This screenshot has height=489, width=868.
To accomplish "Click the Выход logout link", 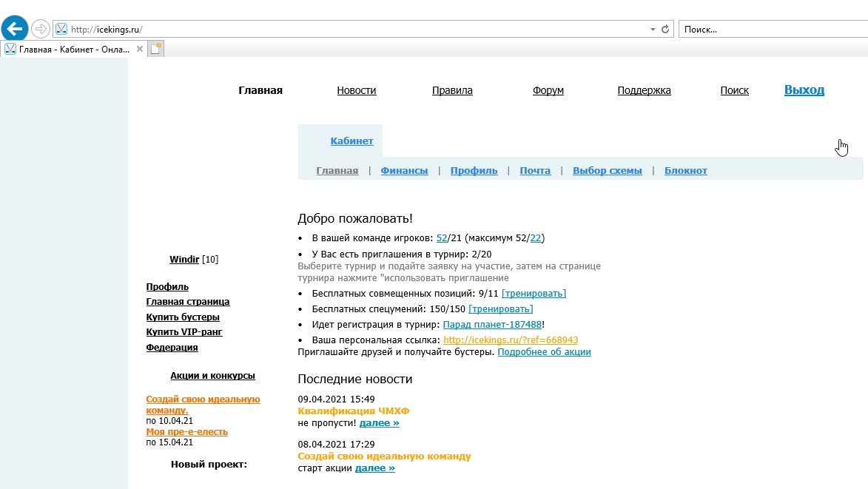I will 804,90.
